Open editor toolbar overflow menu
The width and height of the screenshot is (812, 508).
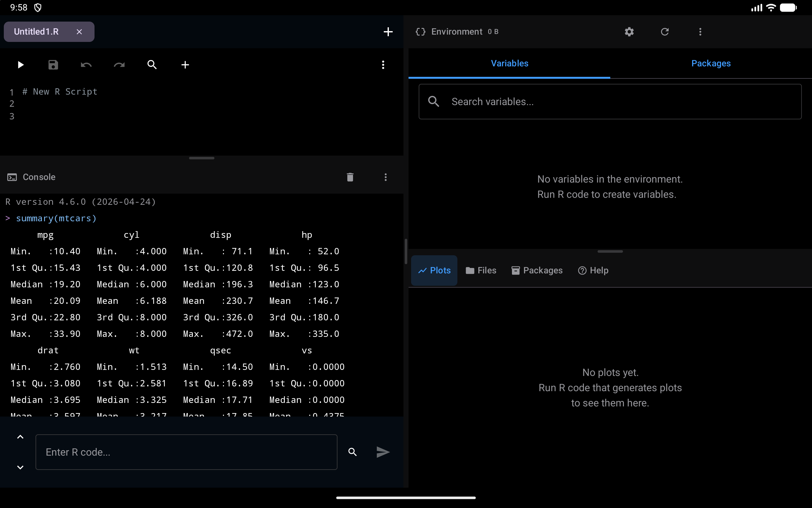click(383, 65)
